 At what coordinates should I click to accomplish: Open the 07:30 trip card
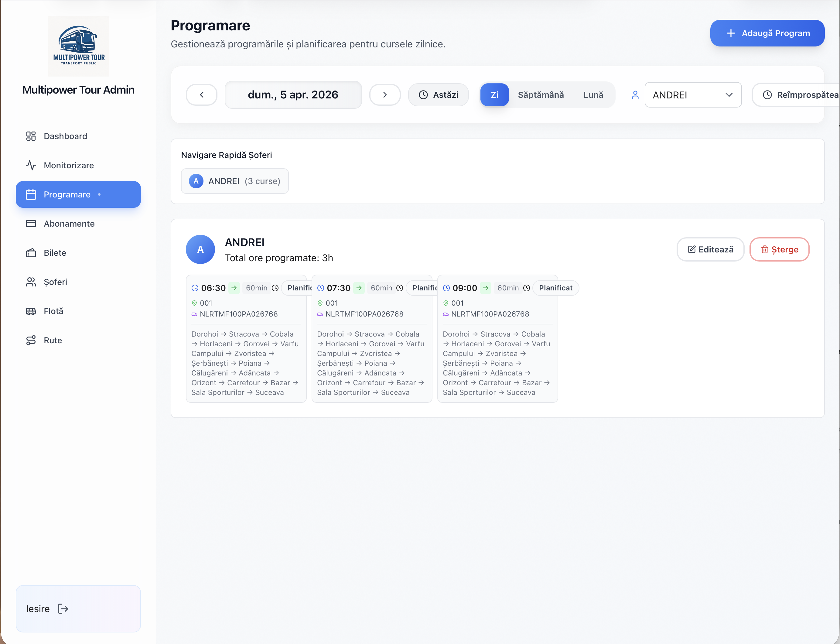point(372,339)
